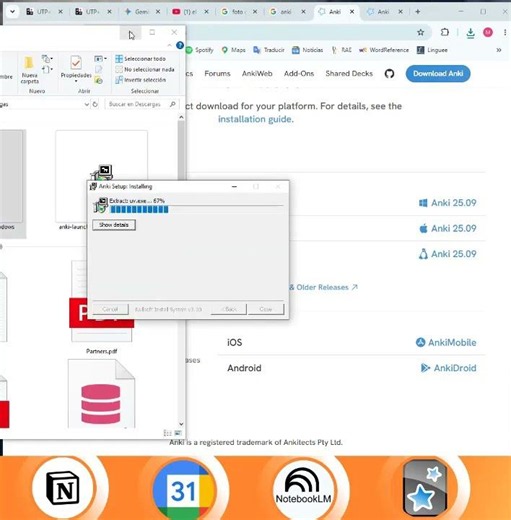Switch Explorer to details view icon
The width and height of the screenshot is (511, 520).
[x=167, y=433]
